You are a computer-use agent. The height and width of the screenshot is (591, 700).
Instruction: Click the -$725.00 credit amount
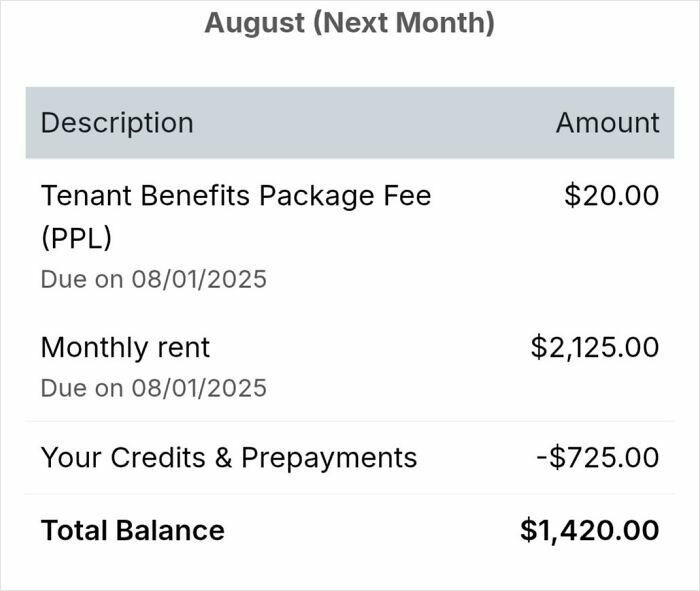click(x=598, y=457)
